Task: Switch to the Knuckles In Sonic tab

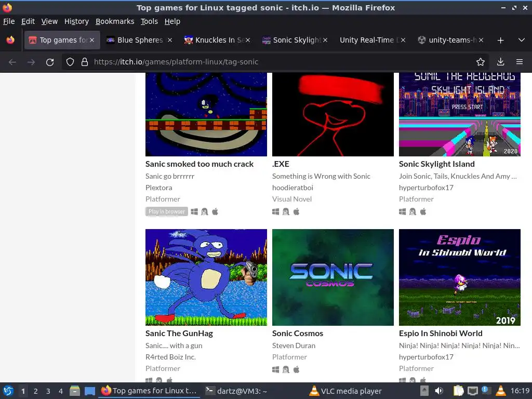Action: (x=217, y=40)
